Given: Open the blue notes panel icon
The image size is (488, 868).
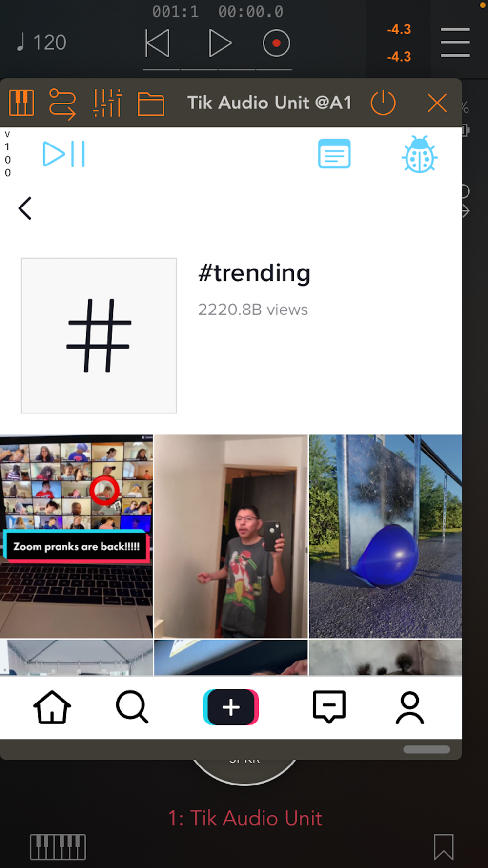Looking at the screenshot, I should [x=334, y=154].
